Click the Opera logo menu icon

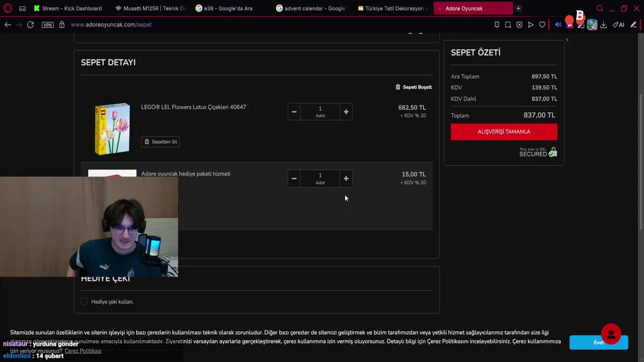click(x=8, y=8)
